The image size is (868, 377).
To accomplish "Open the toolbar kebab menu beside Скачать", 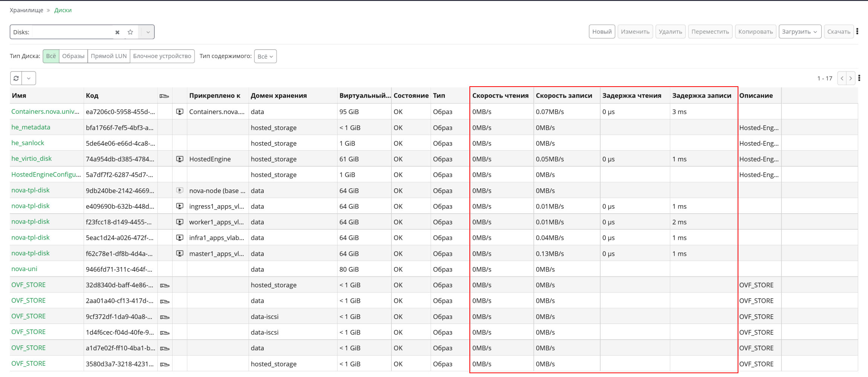I will pos(857,32).
